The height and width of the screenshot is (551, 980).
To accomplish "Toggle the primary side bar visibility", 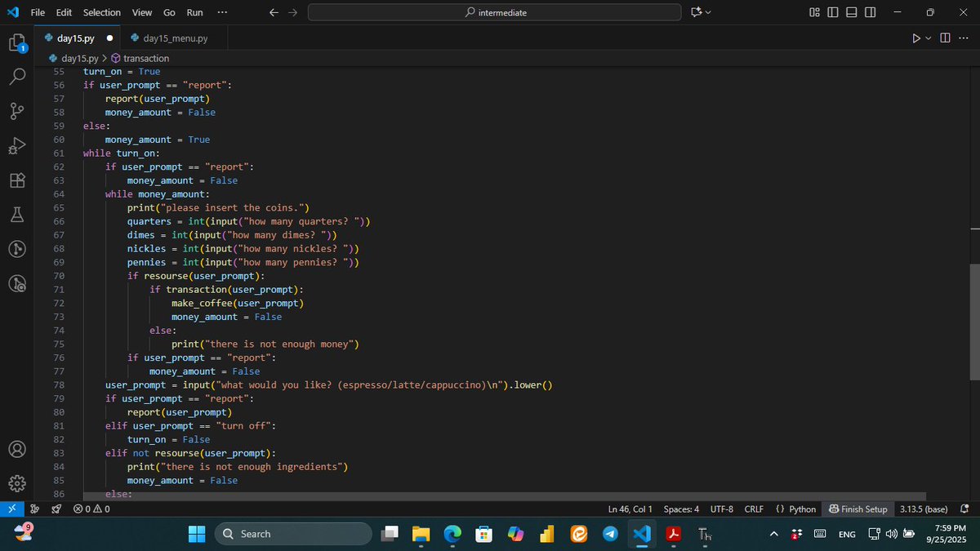I will coord(833,12).
